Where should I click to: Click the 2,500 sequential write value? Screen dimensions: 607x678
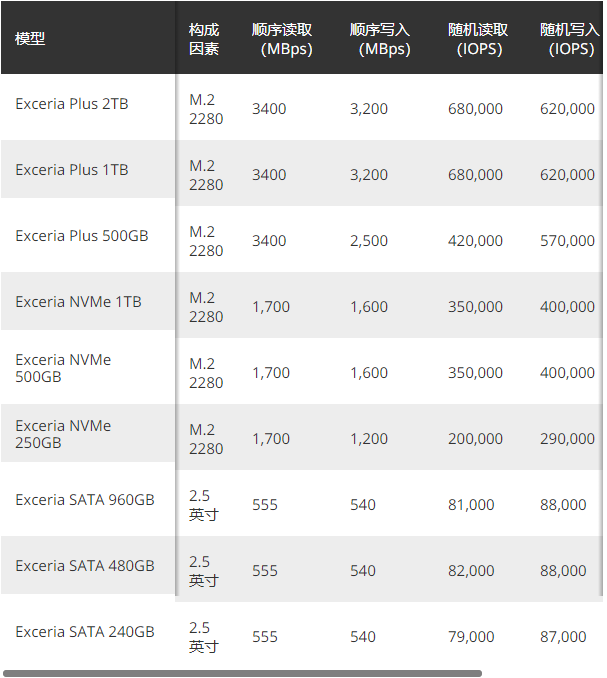coord(369,241)
